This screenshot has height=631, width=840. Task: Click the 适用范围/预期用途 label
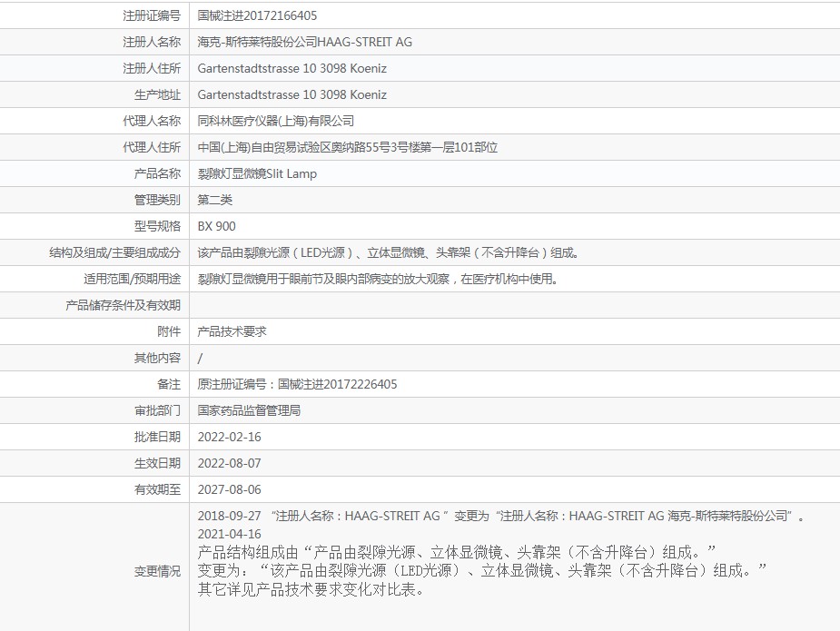coord(133,279)
